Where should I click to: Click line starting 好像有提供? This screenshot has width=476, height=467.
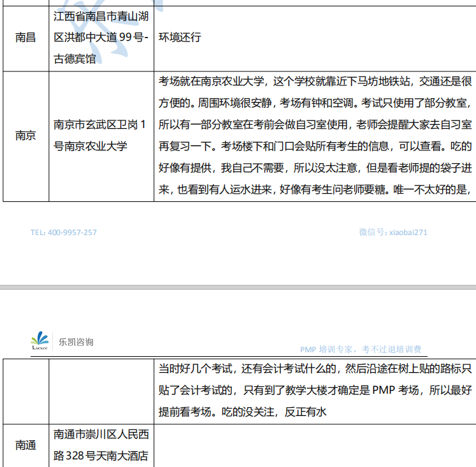(x=315, y=168)
